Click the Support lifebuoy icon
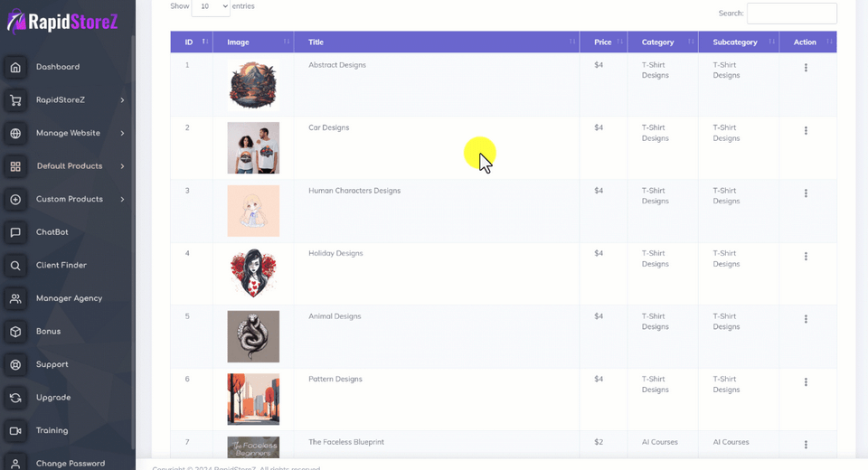The width and height of the screenshot is (868, 470). [x=15, y=365]
